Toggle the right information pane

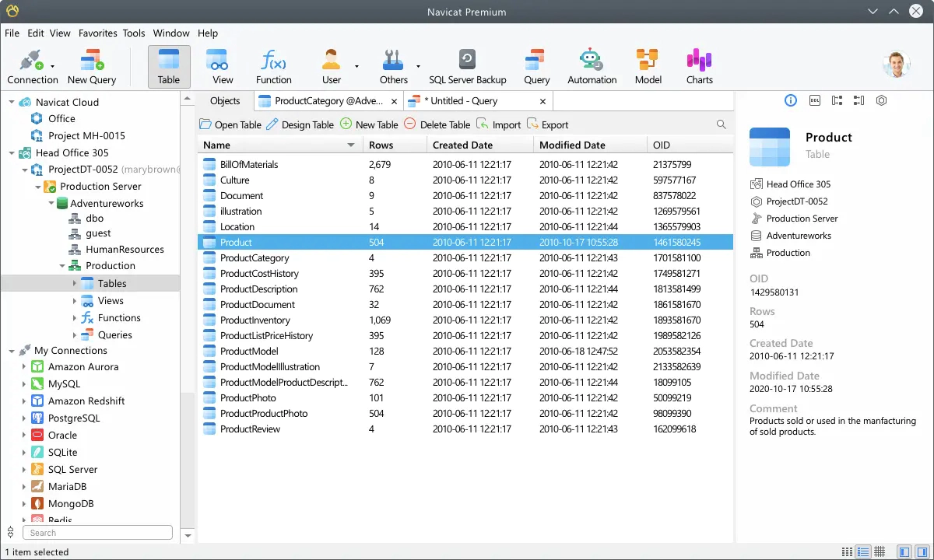pos(922,551)
